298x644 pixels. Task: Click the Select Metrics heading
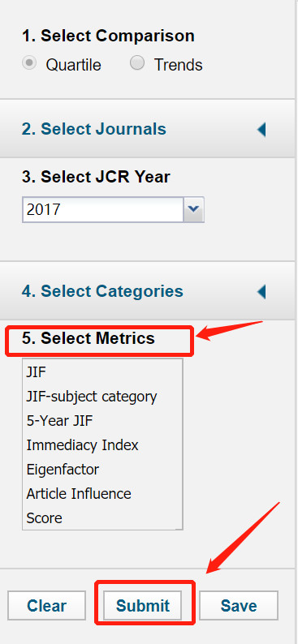click(89, 338)
